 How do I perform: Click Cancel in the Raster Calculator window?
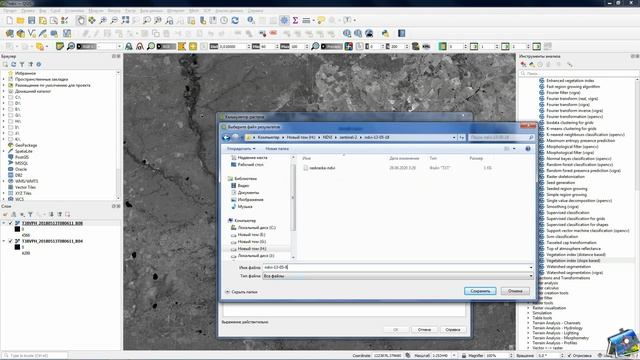pyautogui.click(x=424, y=329)
